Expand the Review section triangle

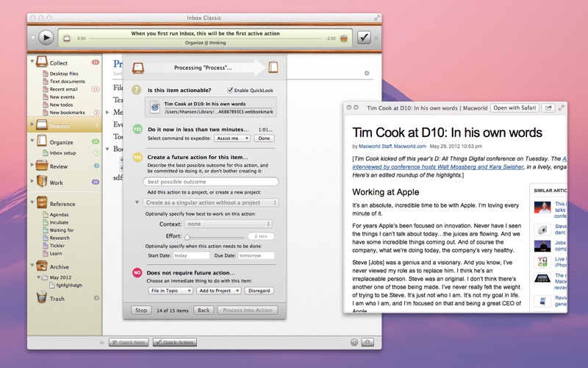coord(32,165)
